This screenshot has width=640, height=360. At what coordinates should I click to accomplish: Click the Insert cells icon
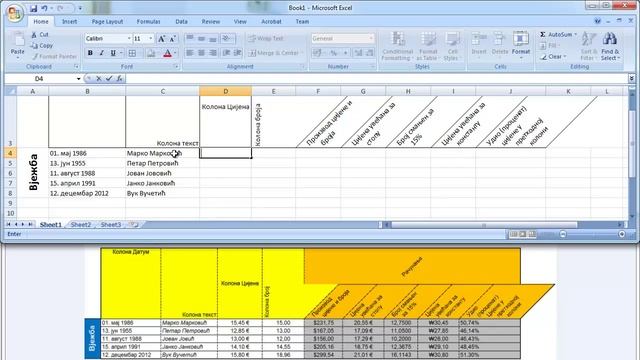click(x=479, y=39)
